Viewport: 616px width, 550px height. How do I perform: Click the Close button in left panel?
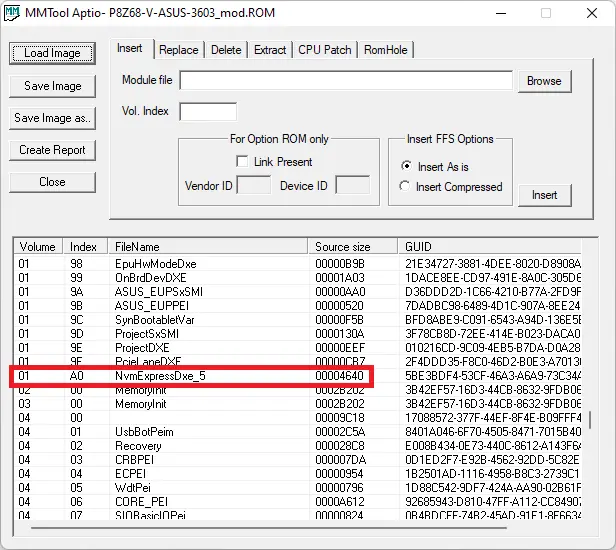52,182
